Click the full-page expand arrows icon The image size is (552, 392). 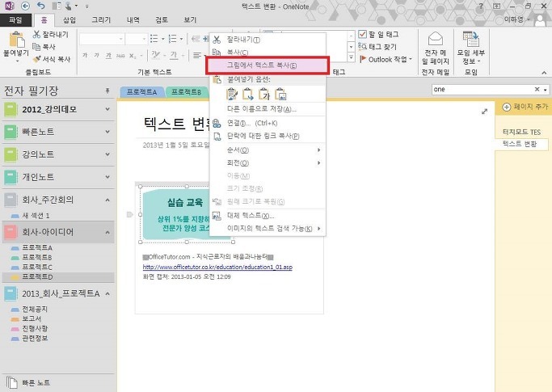point(484,112)
